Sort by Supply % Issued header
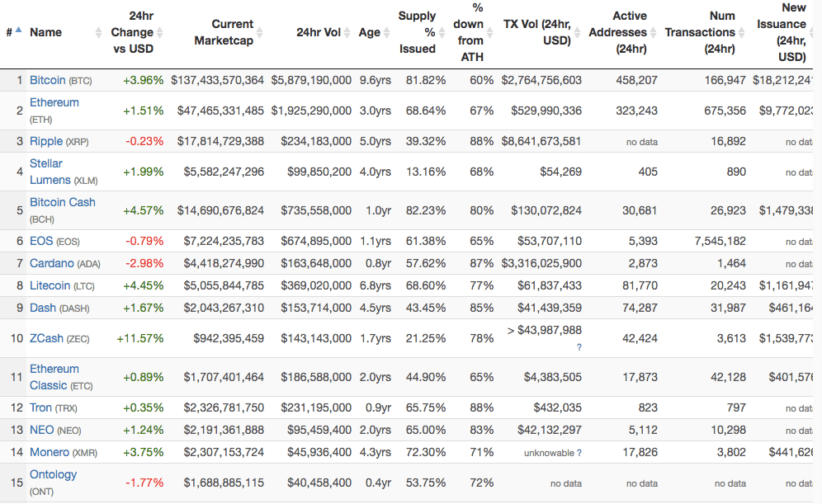822x504 pixels. tap(417, 32)
